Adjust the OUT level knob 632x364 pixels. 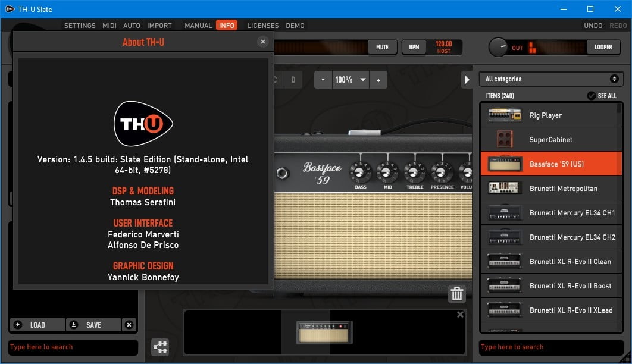pos(498,47)
